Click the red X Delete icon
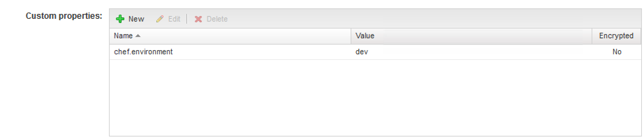This screenshot has width=644, height=140. (x=198, y=19)
